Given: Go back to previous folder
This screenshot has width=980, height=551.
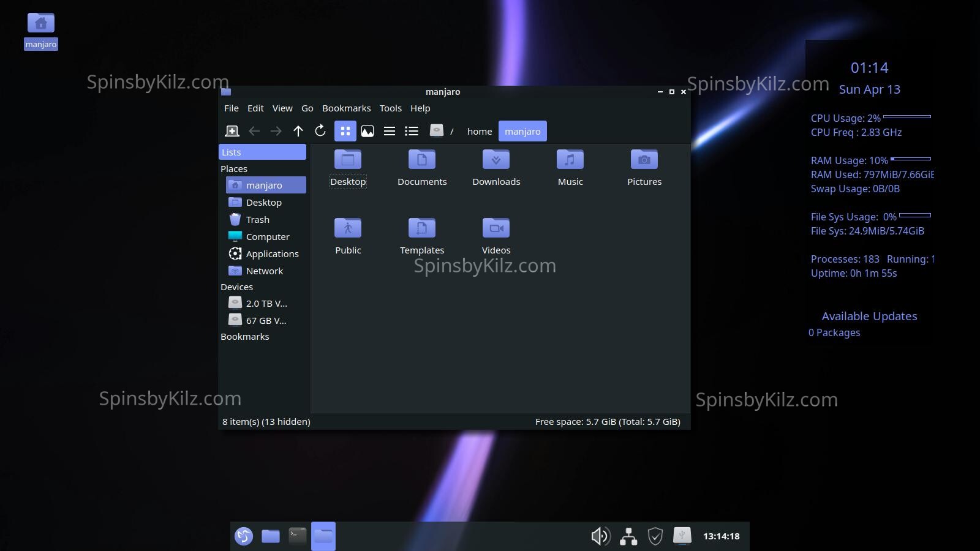Looking at the screenshot, I should click(254, 131).
